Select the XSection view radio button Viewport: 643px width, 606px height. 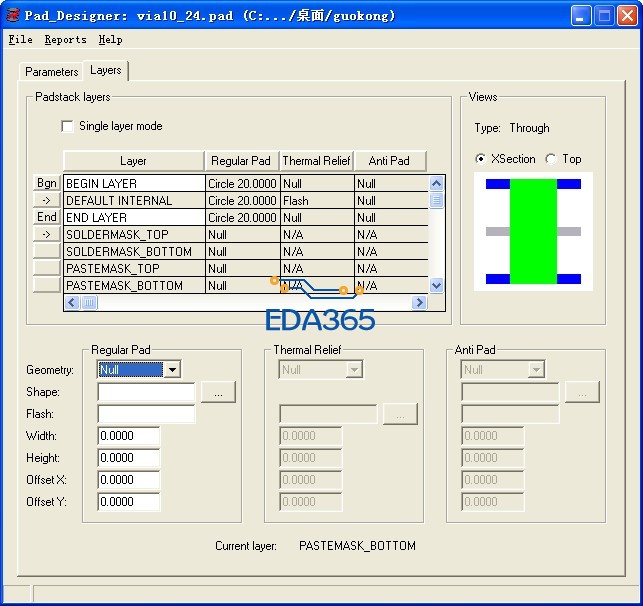[x=481, y=159]
